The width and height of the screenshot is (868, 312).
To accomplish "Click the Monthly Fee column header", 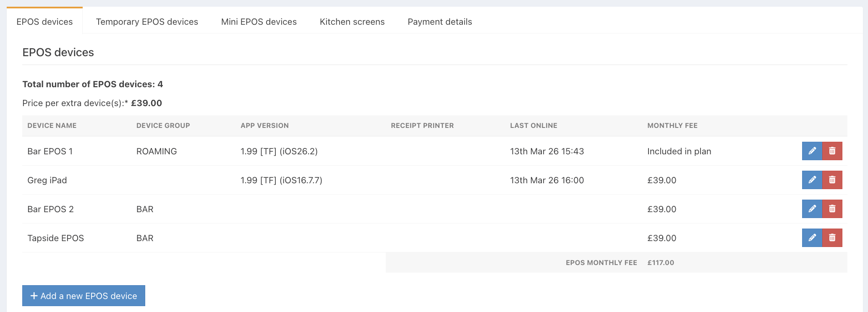I will coord(672,125).
